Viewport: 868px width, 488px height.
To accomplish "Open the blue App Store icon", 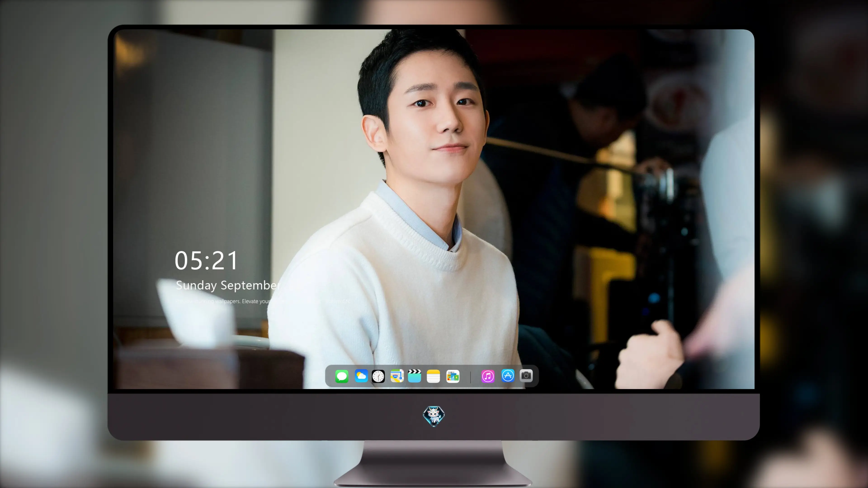I will (x=508, y=375).
